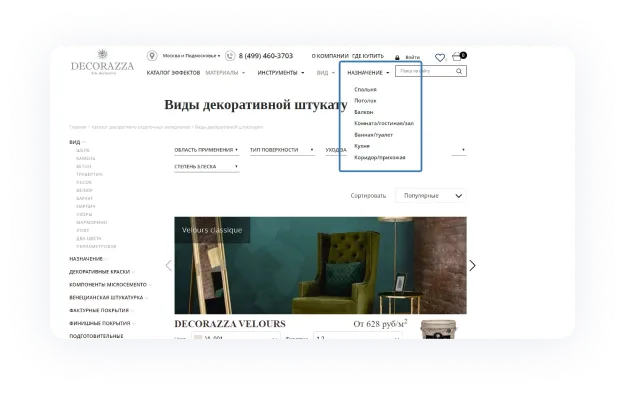Open the Каталог эффектов link

pos(173,73)
